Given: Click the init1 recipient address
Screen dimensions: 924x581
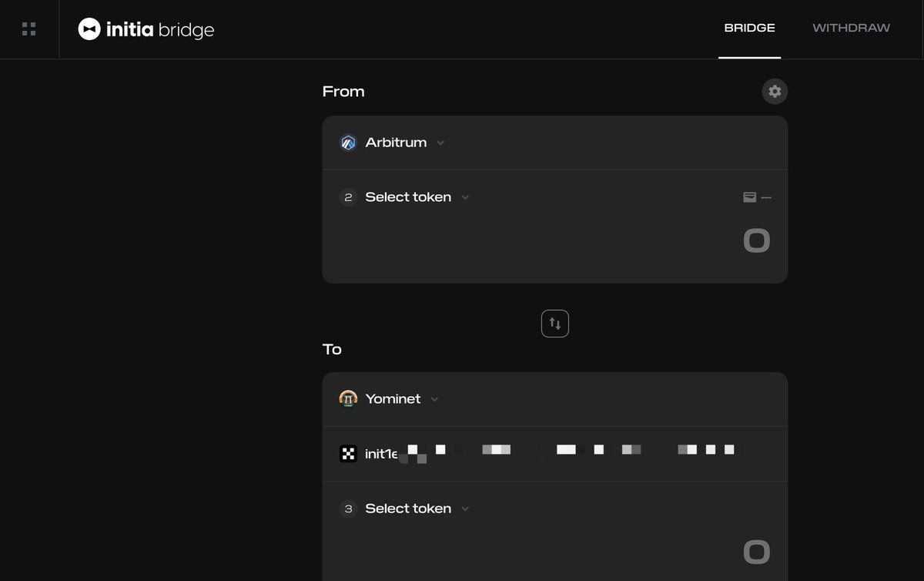Looking at the screenshot, I should pos(550,454).
